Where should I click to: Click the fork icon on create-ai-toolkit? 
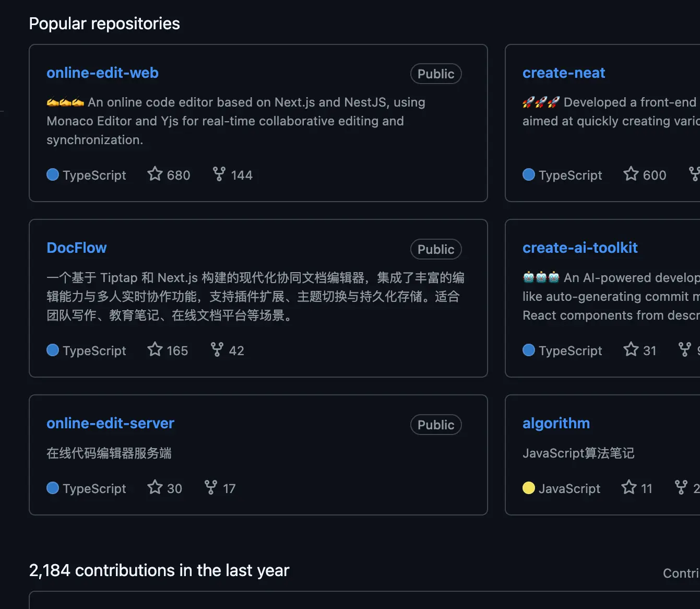[x=685, y=349]
